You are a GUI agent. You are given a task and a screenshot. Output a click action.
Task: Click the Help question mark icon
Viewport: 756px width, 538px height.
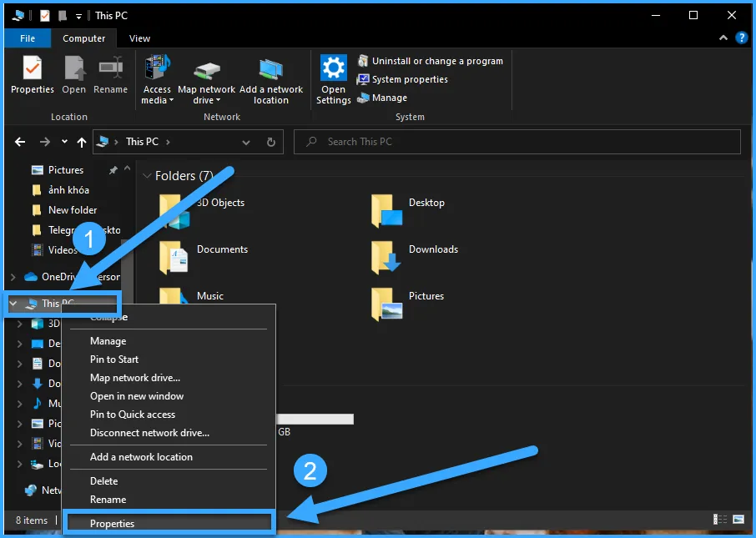[x=742, y=38]
